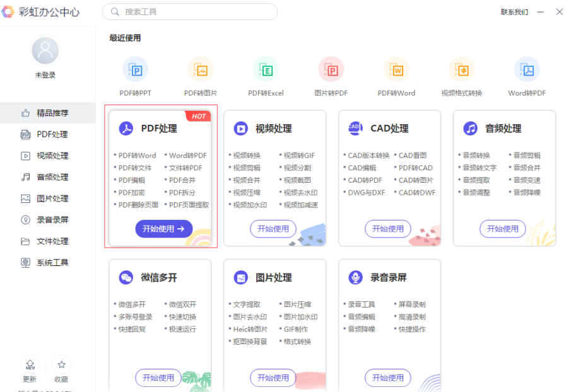Click the 联系我们 link
The image size is (566, 392).
(514, 12)
